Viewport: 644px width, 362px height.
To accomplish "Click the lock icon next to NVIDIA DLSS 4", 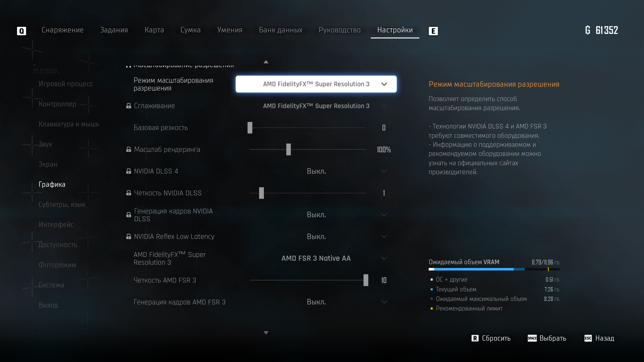I will point(129,171).
